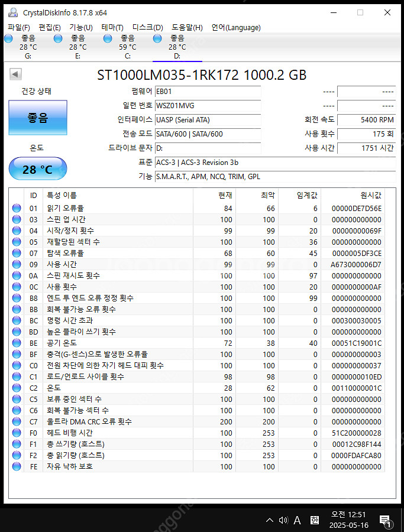404x532 pixels.
Task: Click the ACS-3 Revision 3b standard field
Action: 275,163
